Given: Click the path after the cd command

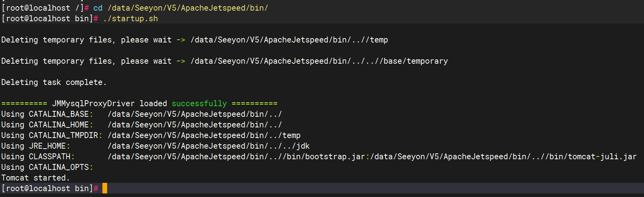Looking at the screenshot, I should coord(188,8).
